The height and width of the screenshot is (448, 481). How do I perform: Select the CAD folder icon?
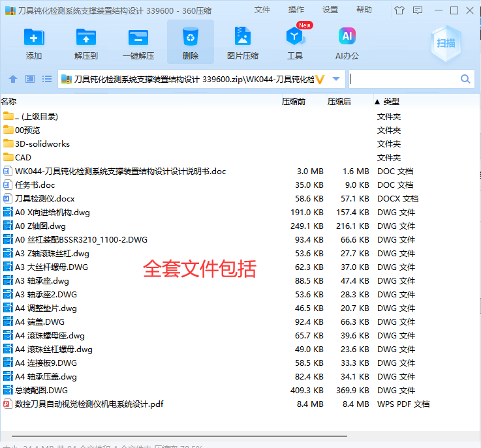(x=8, y=157)
